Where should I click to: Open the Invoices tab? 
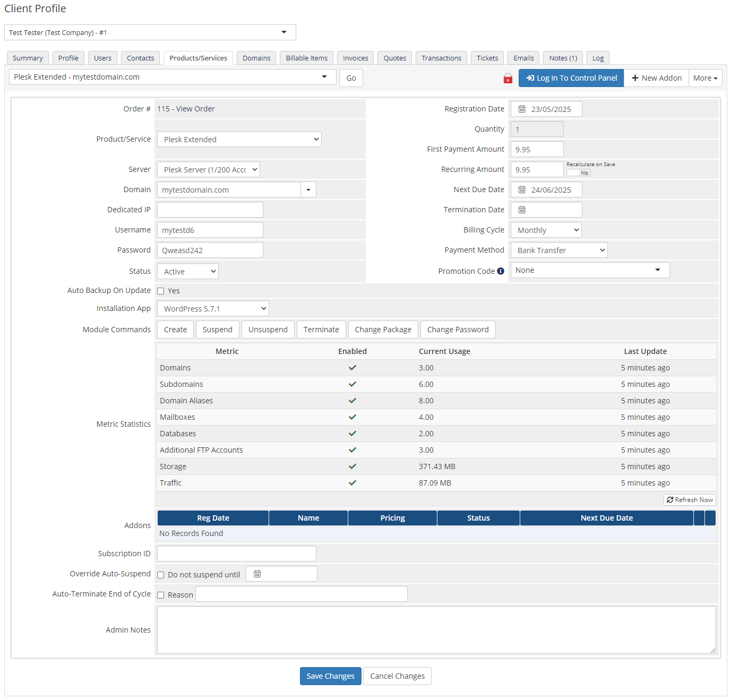pyautogui.click(x=355, y=58)
